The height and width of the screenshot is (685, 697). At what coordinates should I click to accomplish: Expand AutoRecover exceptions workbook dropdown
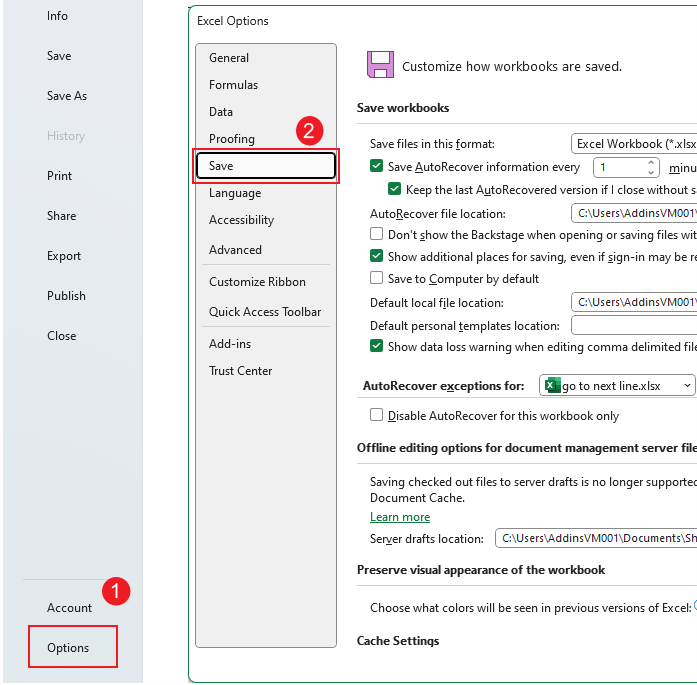(687, 385)
